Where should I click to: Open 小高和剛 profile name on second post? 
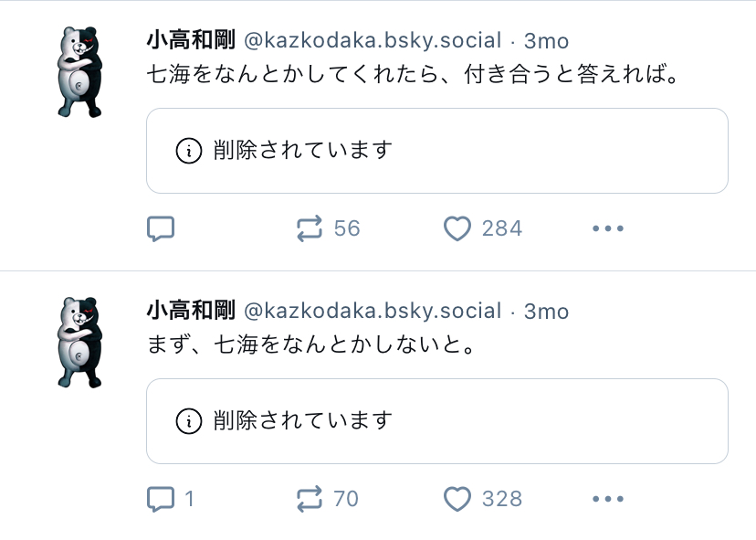191,311
